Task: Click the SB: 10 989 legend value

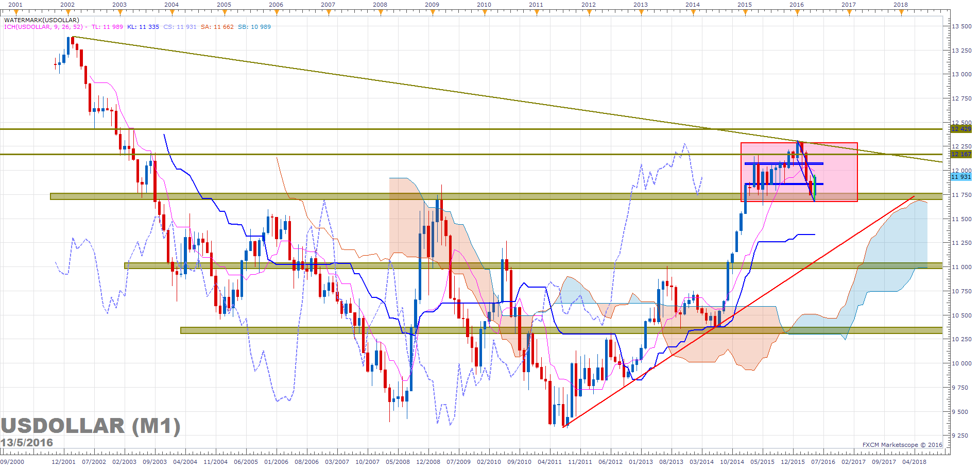Action: click(254, 27)
